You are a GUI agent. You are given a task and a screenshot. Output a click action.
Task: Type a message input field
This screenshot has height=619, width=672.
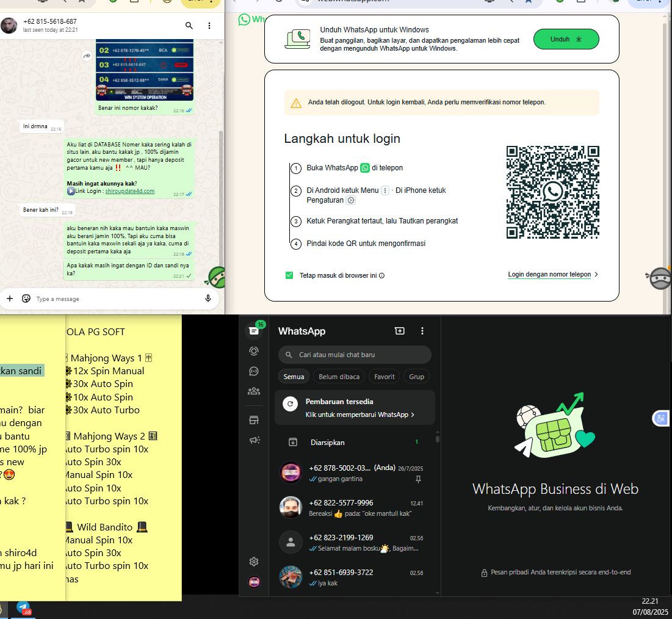[117, 299]
